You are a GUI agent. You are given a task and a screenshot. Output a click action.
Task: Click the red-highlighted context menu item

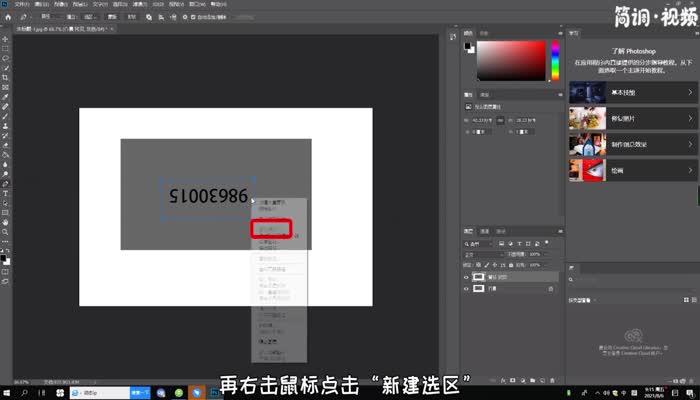271,229
